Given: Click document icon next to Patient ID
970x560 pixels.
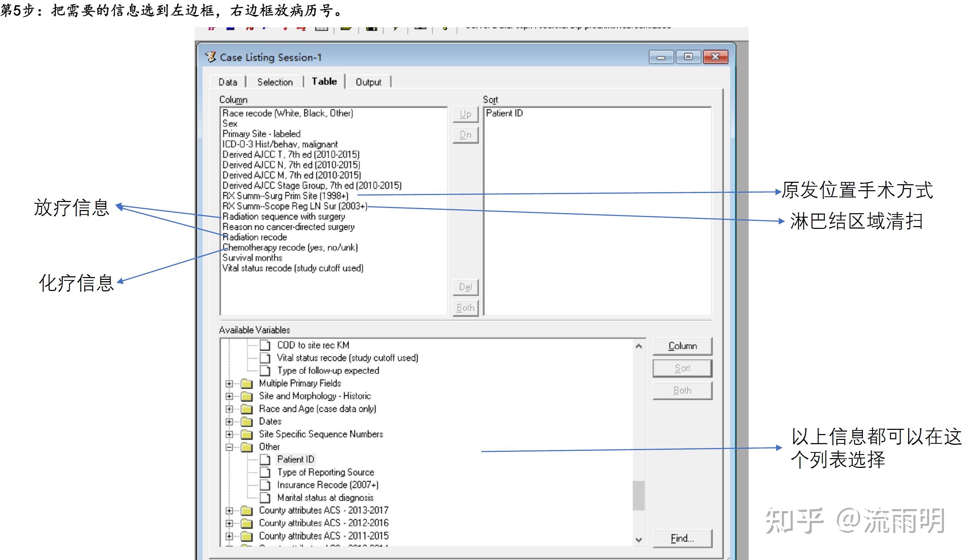Looking at the screenshot, I should click(265, 459).
